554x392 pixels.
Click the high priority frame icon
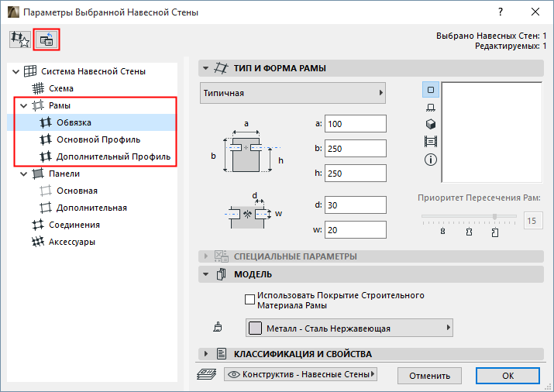point(495,232)
